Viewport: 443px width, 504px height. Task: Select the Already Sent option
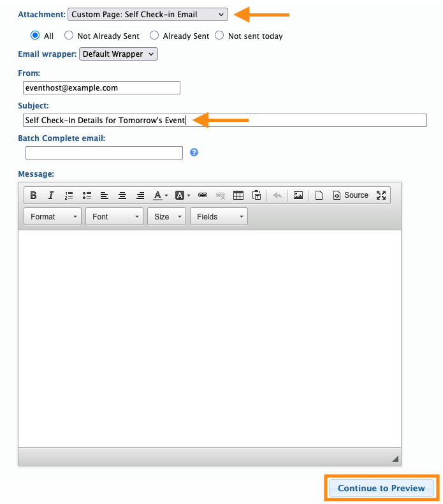point(154,35)
